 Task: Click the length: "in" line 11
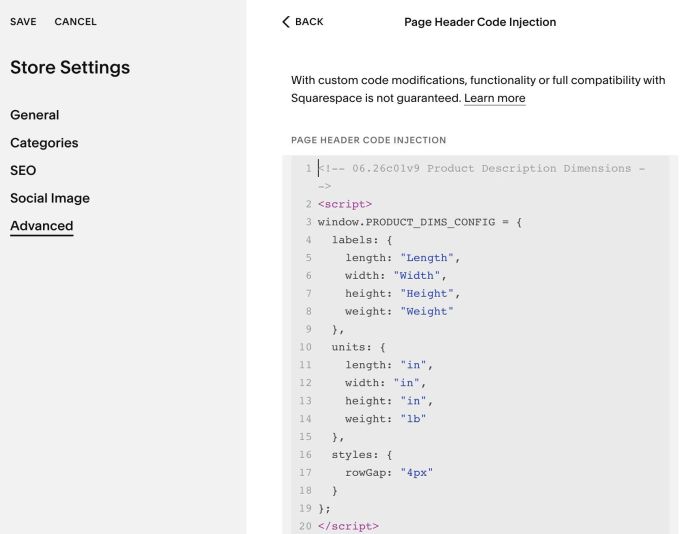(389, 365)
